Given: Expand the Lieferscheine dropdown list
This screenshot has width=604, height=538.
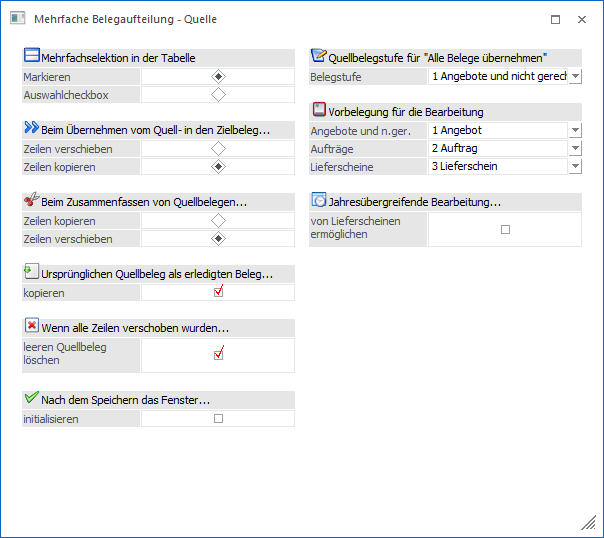Looking at the screenshot, I should (x=575, y=167).
